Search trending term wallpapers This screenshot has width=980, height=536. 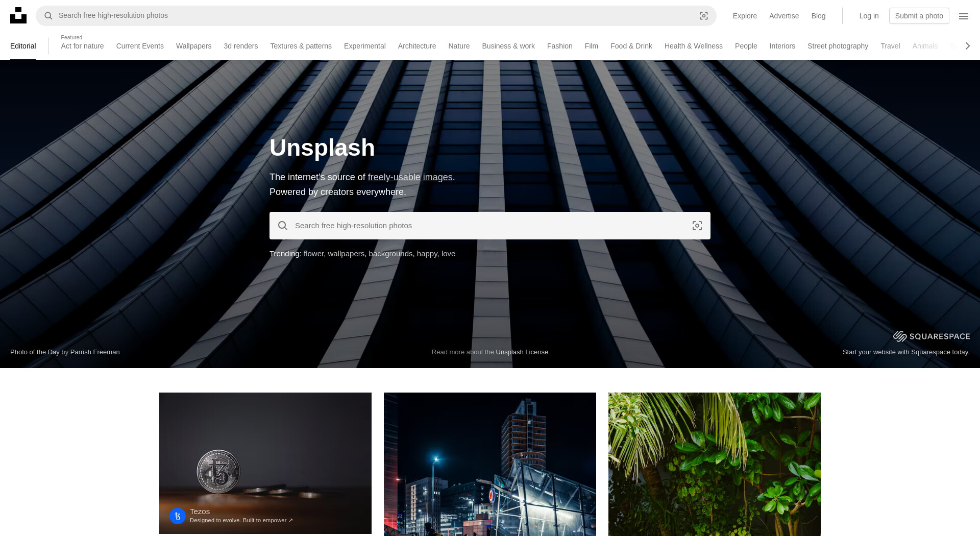(346, 254)
